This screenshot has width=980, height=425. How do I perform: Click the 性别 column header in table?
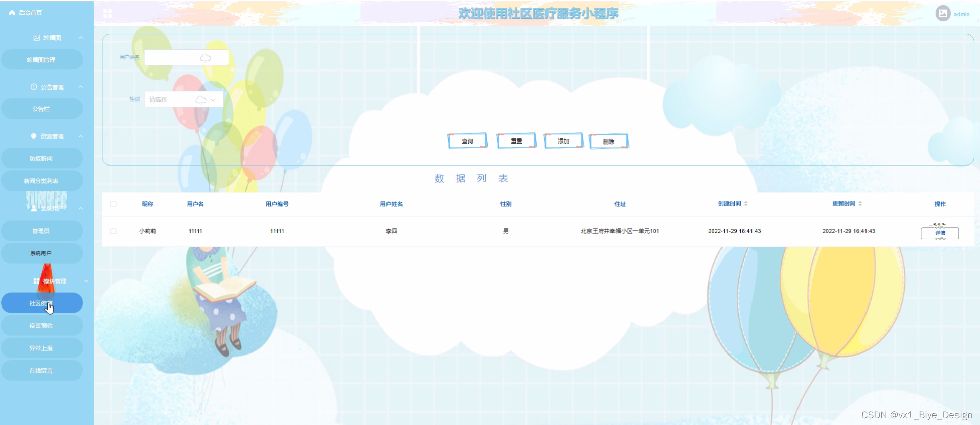click(x=506, y=204)
